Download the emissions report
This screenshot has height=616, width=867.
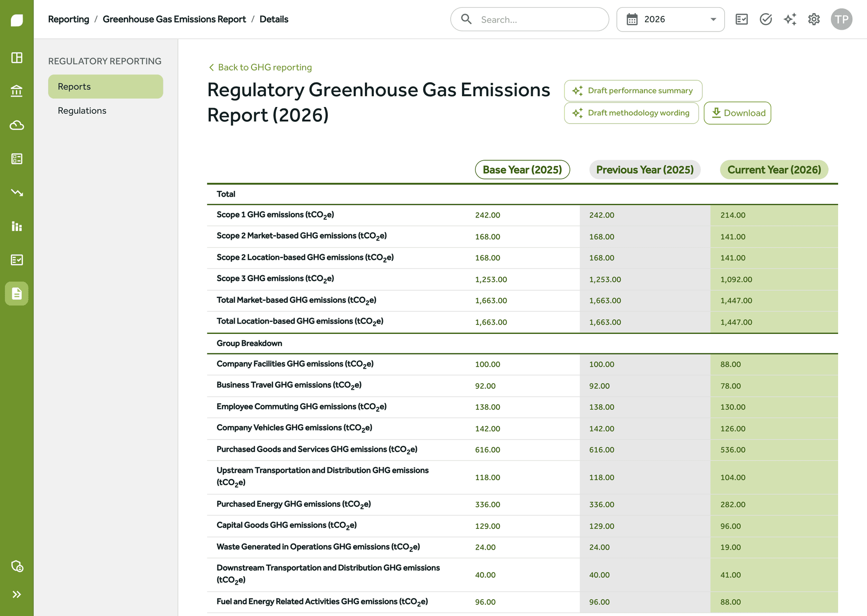[737, 113]
